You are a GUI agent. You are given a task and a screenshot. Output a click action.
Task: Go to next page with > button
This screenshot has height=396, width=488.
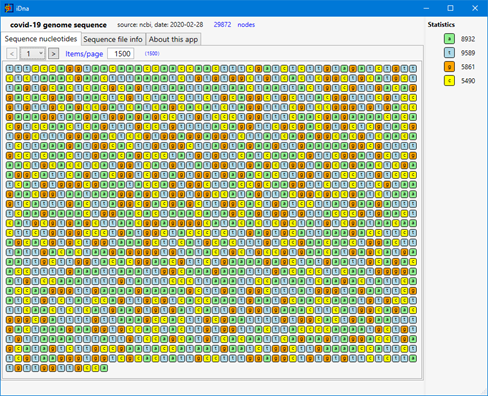53,53
